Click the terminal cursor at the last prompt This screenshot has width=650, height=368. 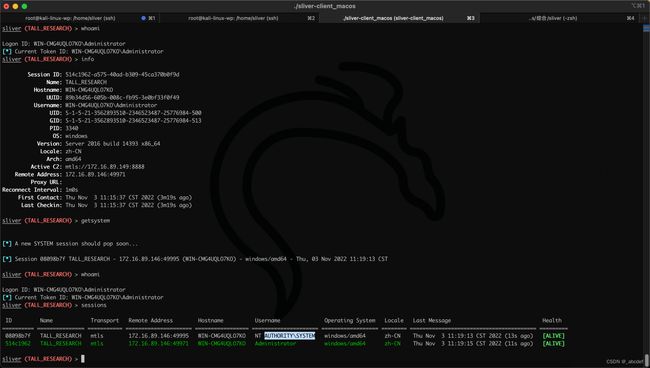pos(82,359)
